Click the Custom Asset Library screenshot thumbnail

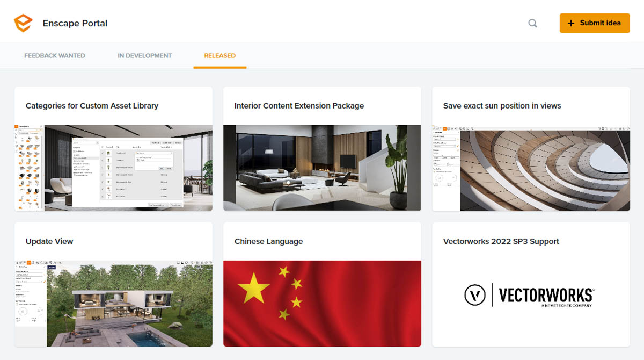click(x=113, y=168)
